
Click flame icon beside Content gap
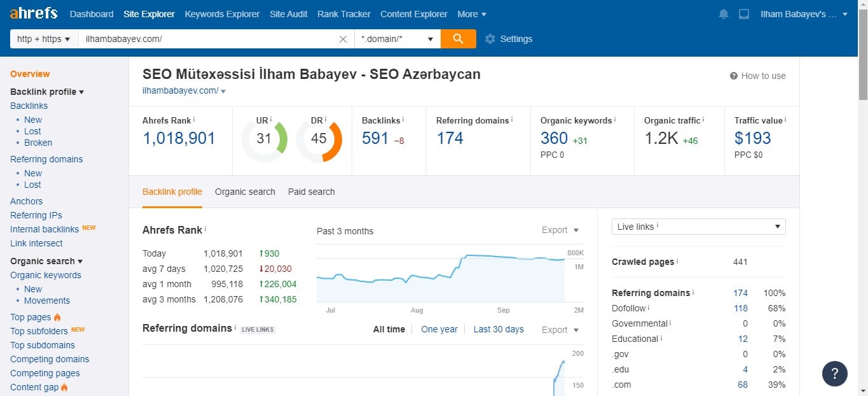65,387
